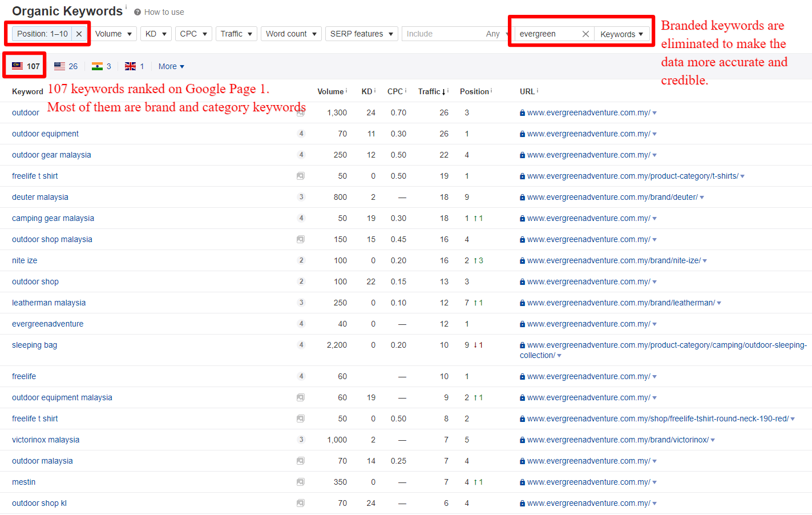Open SERP image icon for outdoor shop kl
The height and width of the screenshot is (515, 812).
tap(301, 503)
